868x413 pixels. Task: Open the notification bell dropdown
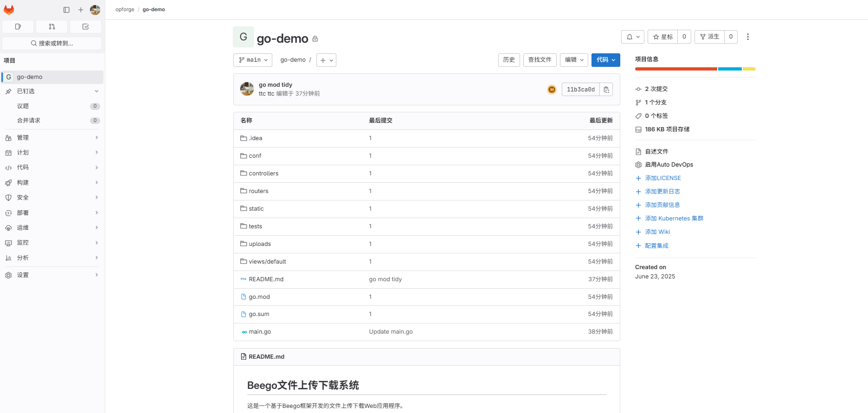coord(633,37)
